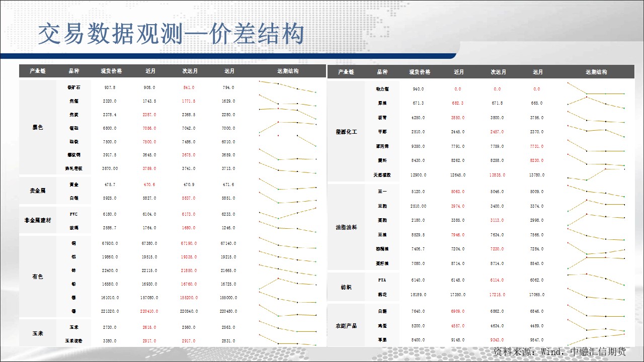
Task: Click the red value 19335.0
Action: [x=189, y=256]
